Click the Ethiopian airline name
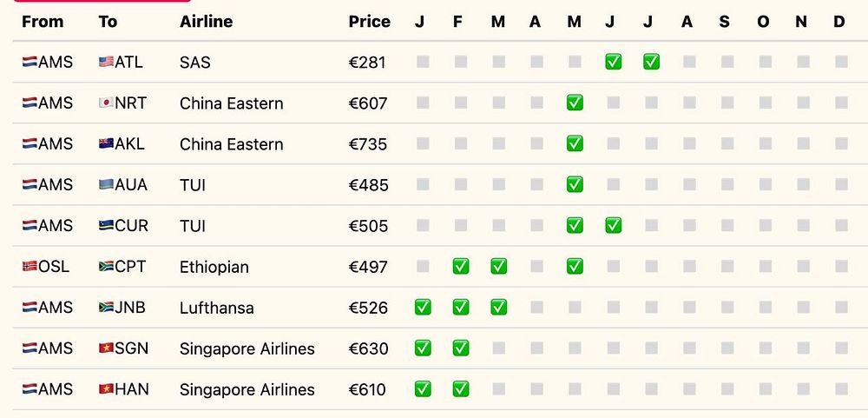This screenshot has height=418, width=868. click(214, 267)
